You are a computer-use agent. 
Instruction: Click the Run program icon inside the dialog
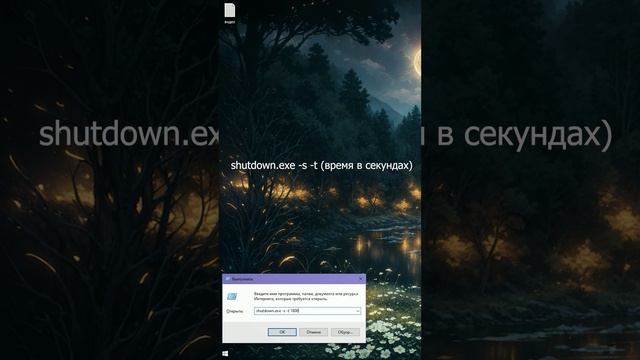[x=232, y=296]
